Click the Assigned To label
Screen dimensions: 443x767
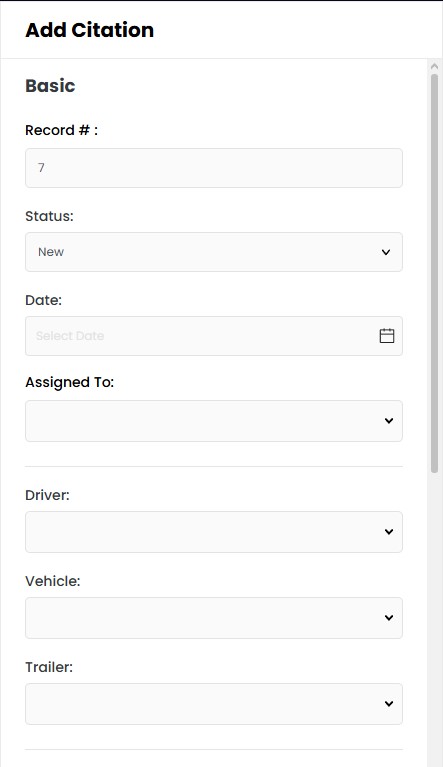pyautogui.click(x=69, y=382)
